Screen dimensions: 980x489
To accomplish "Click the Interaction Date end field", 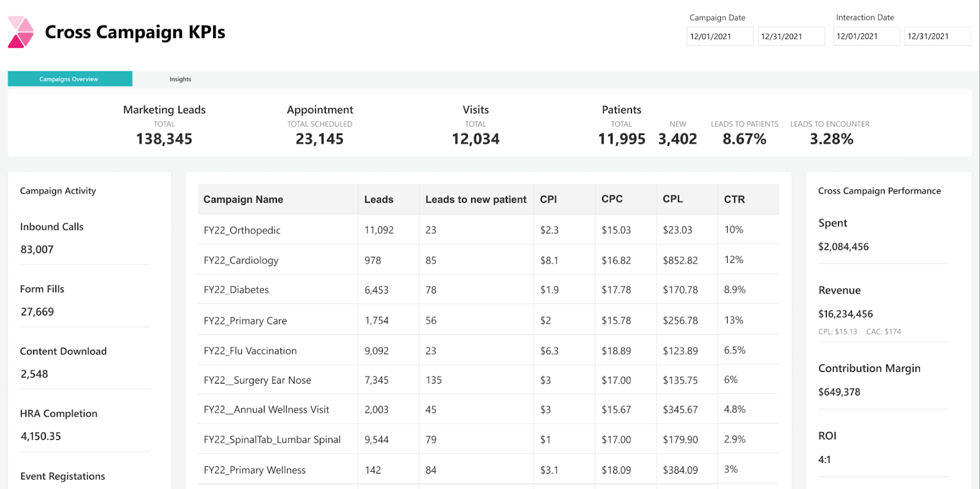I will 937,36.
